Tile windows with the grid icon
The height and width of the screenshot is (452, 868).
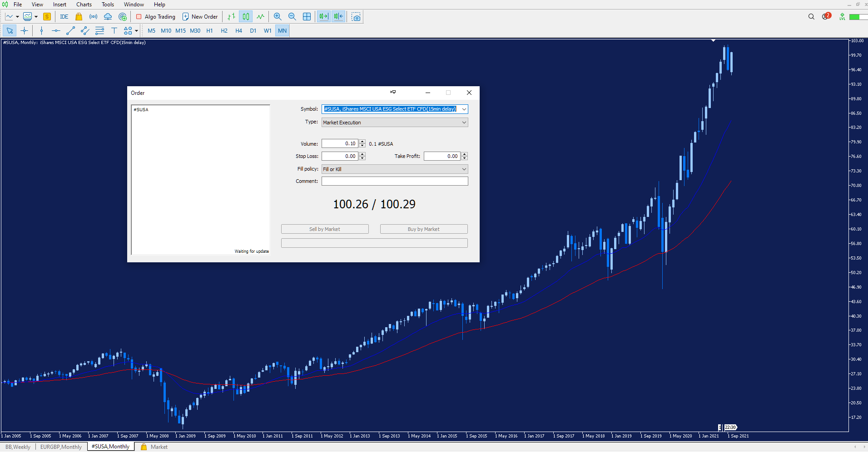pyautogui.click(x=307, y=17)
